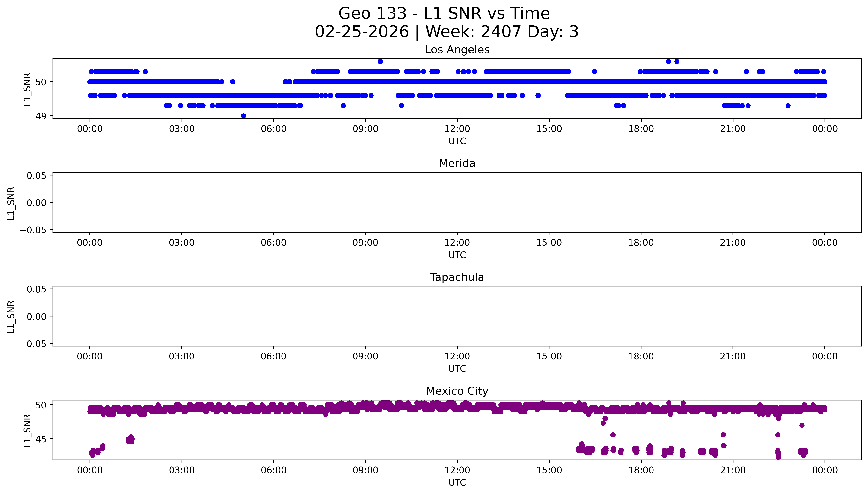
Task: Click the 'Merida' subplot title
Action: pos(457,164)
